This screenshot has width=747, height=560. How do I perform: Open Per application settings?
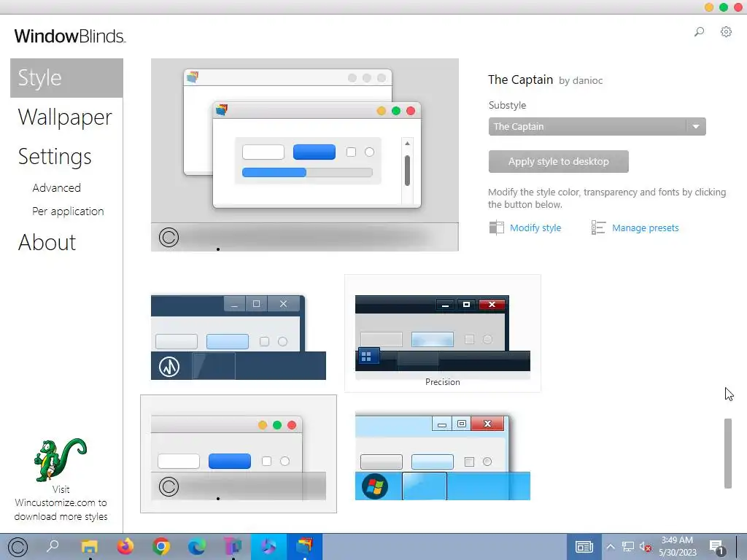pyautogui.click(x=68, y=211)
